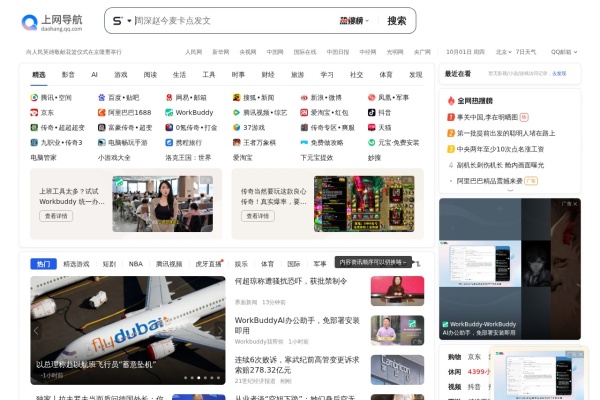Open the office woman ad thumbnail
This screenshot has height=400, width=600.
pos(163,204)
